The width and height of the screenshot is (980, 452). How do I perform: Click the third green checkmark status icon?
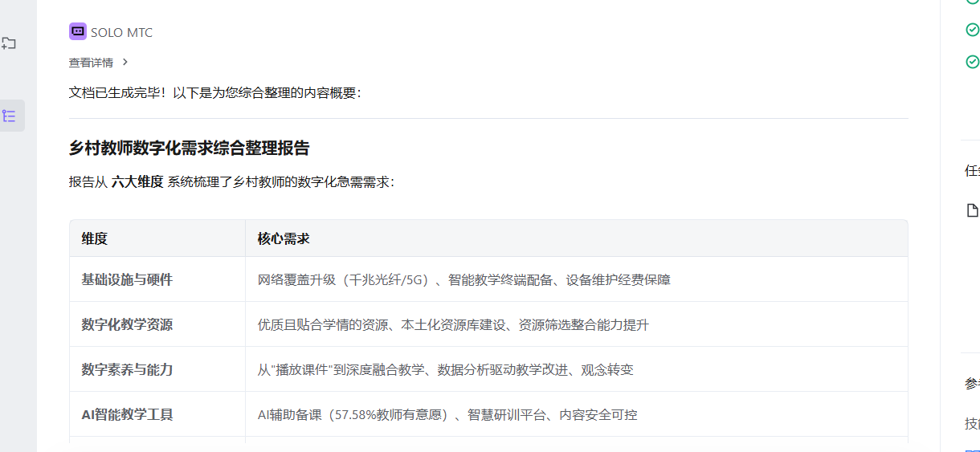point(972,61)
